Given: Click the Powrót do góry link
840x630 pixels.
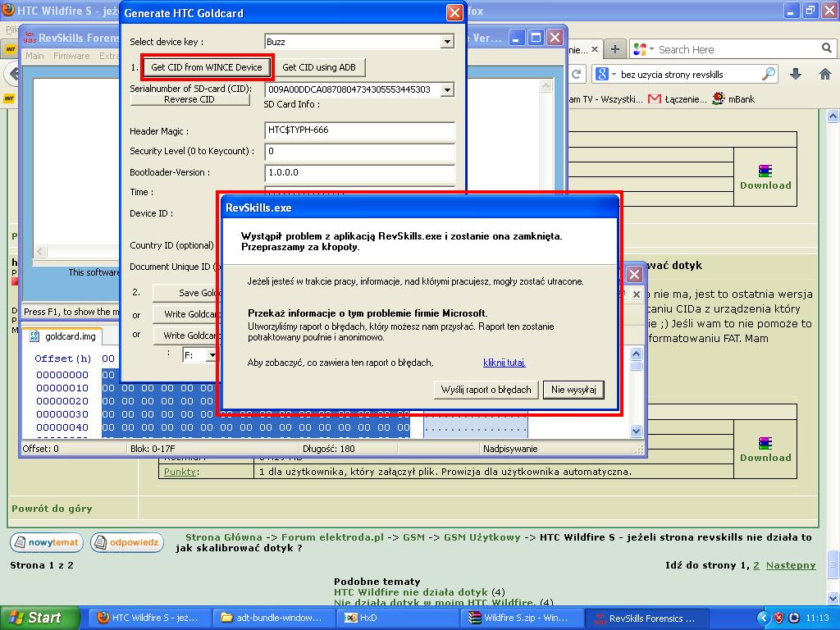Looking at the screenshot, I should click(x=52, y=509).
